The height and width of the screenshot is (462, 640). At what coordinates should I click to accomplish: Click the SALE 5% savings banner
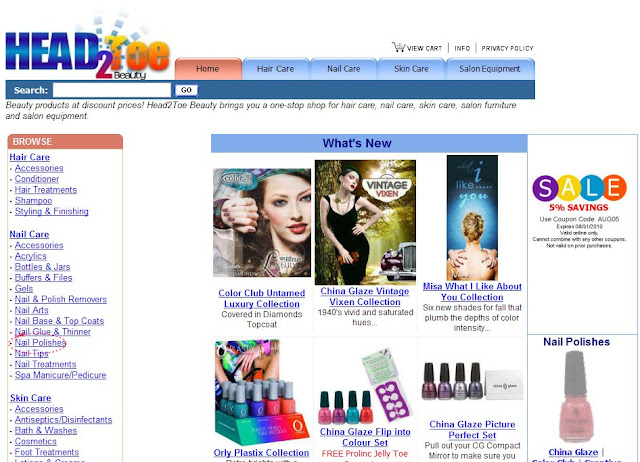tap(579, 211)
